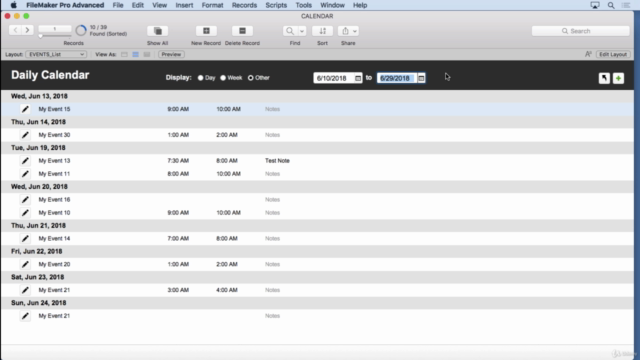Open the EVENTS_List layout dropdown
640x360 pixels.
(56, 54)
